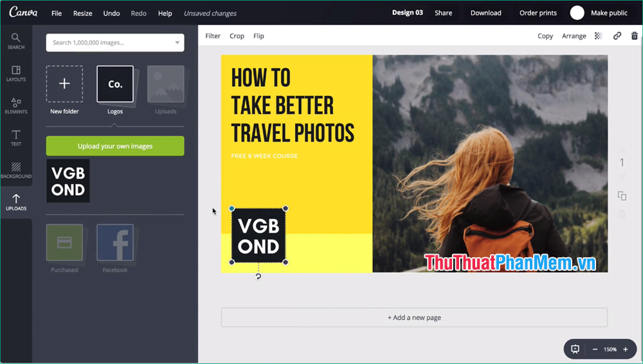Image resolution: width=643 pixels, height=364 pixels.
Task: Click the Unsaved changes status text
Action: tap(210, 13)
